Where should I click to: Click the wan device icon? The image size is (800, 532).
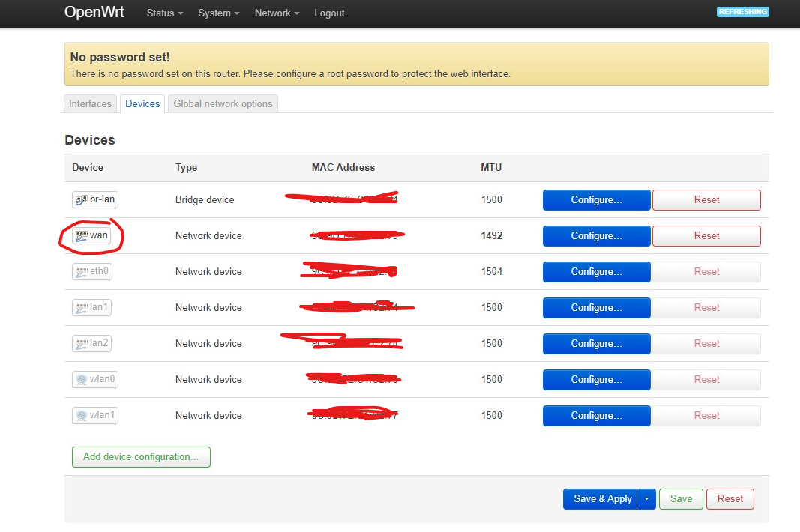(x=82, y=235)
